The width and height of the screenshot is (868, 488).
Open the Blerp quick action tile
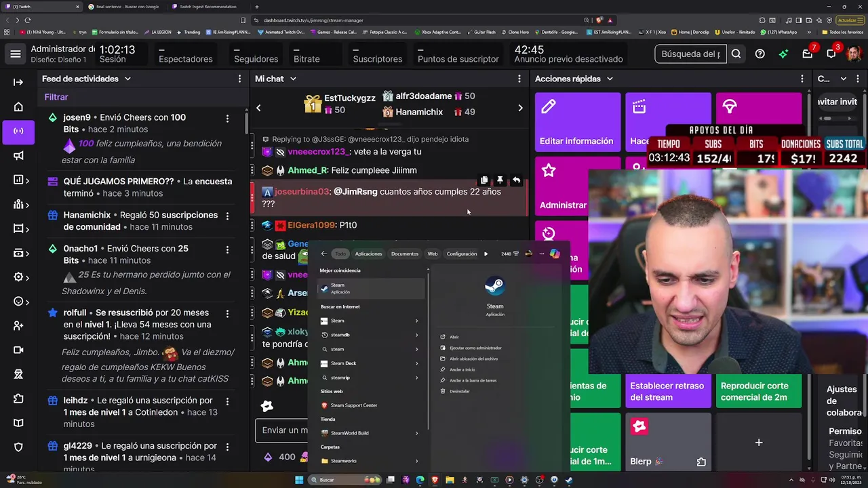[668, 442]
